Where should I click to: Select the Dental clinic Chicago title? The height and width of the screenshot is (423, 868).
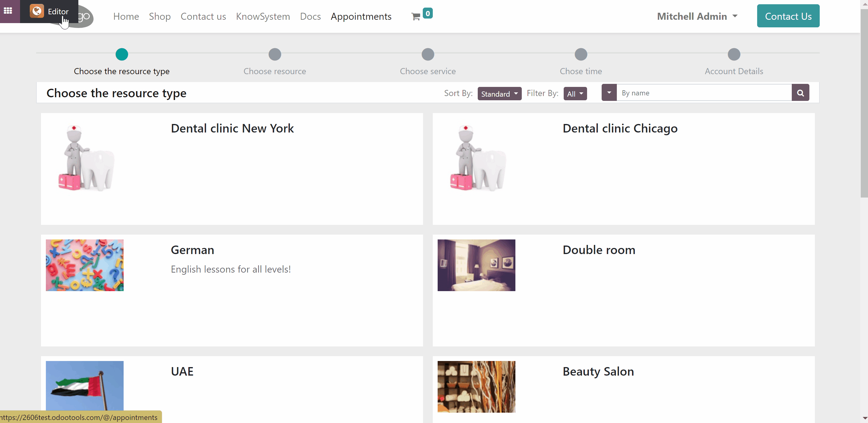point(620,129)
